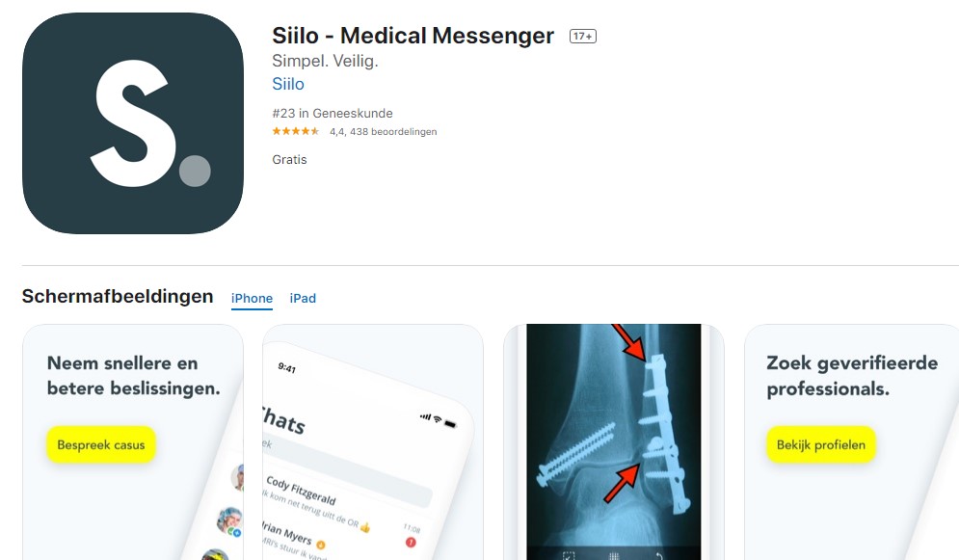
Task: Open the Siilo developer link
Action: coord(288,84)
